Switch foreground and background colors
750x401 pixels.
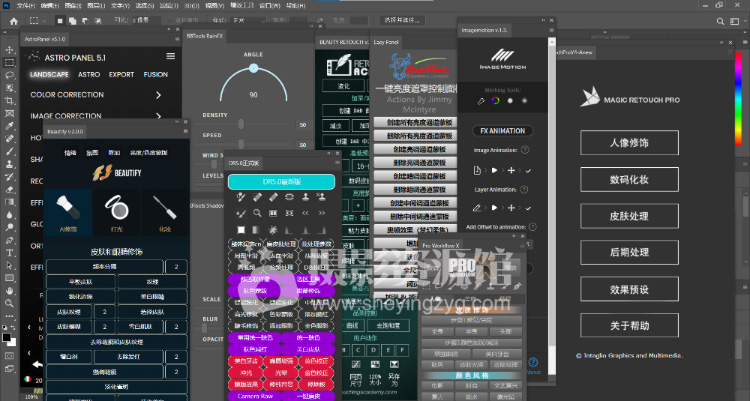pyautogui.click(x=13, y=327)
